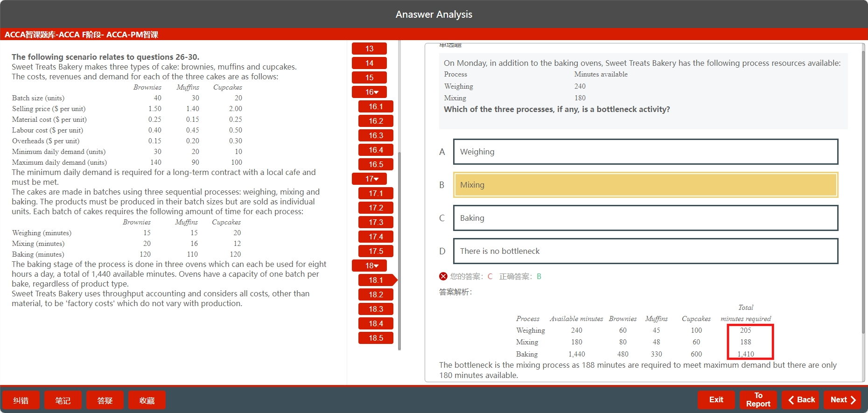Select option D There is no bottleneck
The height and width of the screenshot is (413, 868).
point(645,251)
